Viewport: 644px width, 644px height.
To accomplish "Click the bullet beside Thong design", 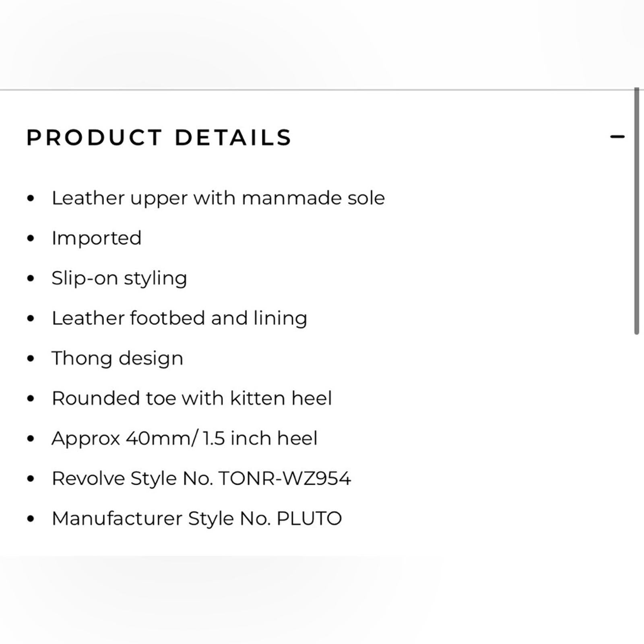I will 31,357.
